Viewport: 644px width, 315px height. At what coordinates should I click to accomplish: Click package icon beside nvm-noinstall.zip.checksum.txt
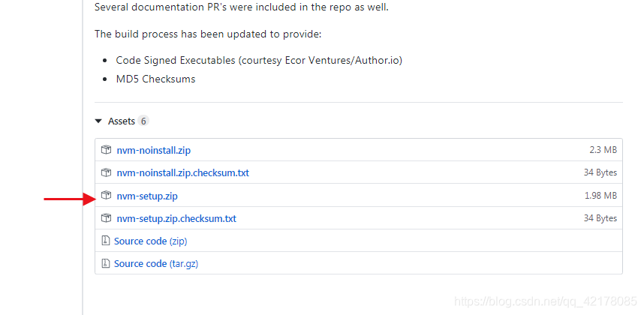(106, 172)
